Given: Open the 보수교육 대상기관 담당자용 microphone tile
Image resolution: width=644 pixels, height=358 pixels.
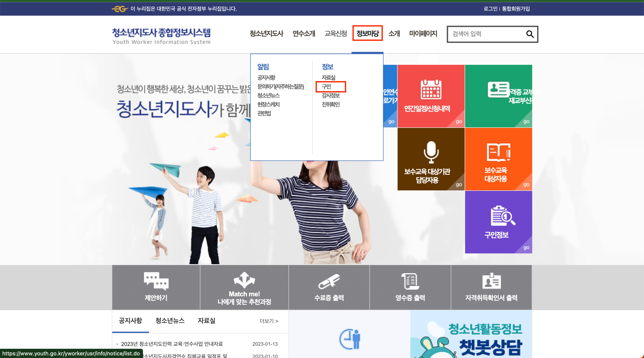Looking at the screenshot, I should click(431, 159).
